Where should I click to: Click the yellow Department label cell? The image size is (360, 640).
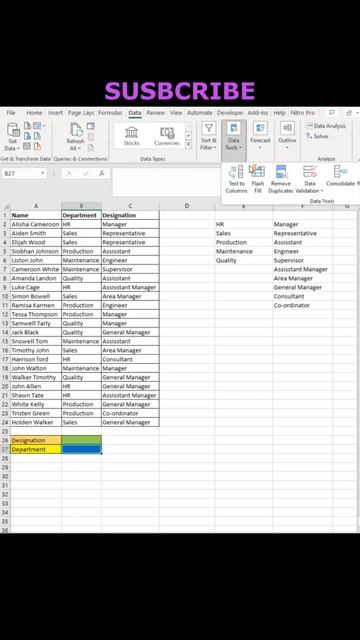tap(36, 449)
